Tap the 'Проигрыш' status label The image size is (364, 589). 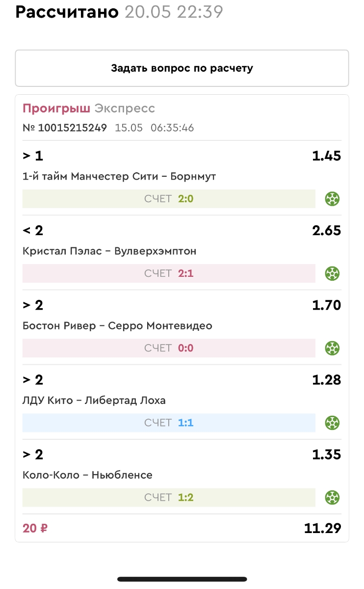click(56, 108)
